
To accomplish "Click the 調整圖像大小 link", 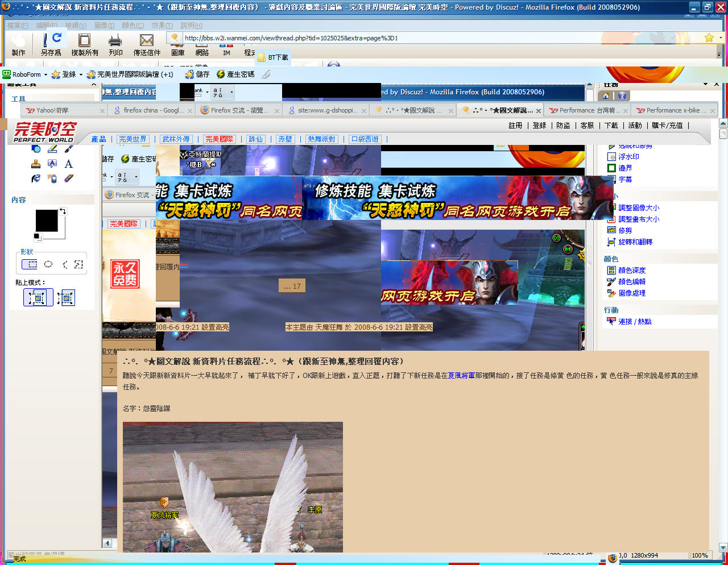I will (638, 208).
